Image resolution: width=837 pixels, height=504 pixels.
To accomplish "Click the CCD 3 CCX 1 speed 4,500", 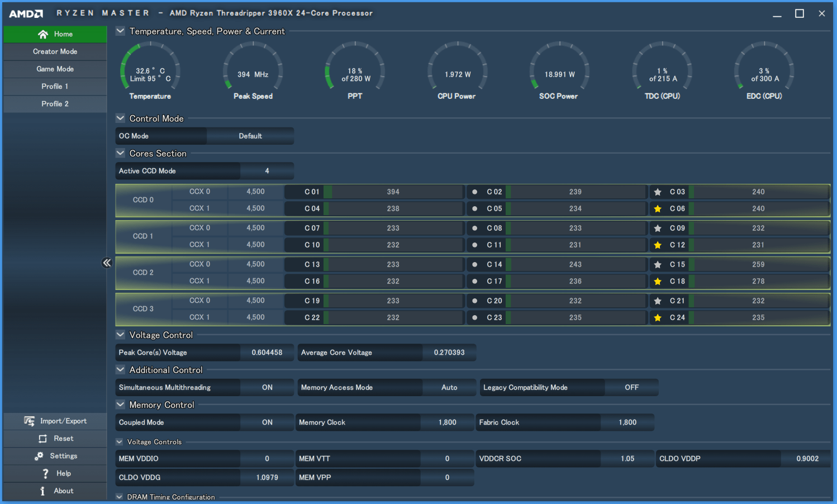I will [256, 317].
